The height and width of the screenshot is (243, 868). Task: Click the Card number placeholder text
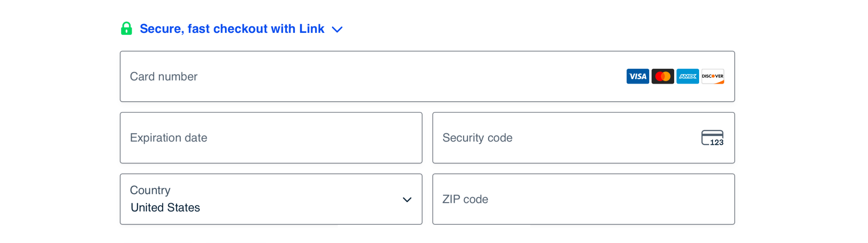(x=164, y=76)
